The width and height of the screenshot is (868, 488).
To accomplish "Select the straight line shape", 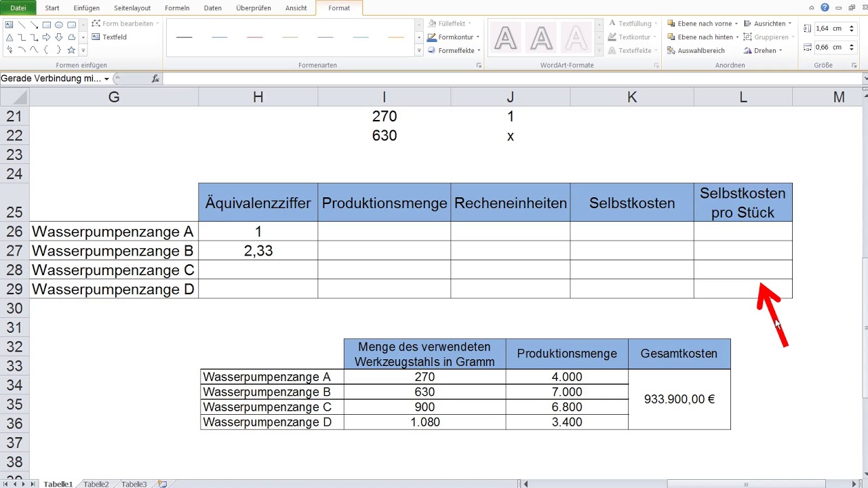I will point(22,25).
